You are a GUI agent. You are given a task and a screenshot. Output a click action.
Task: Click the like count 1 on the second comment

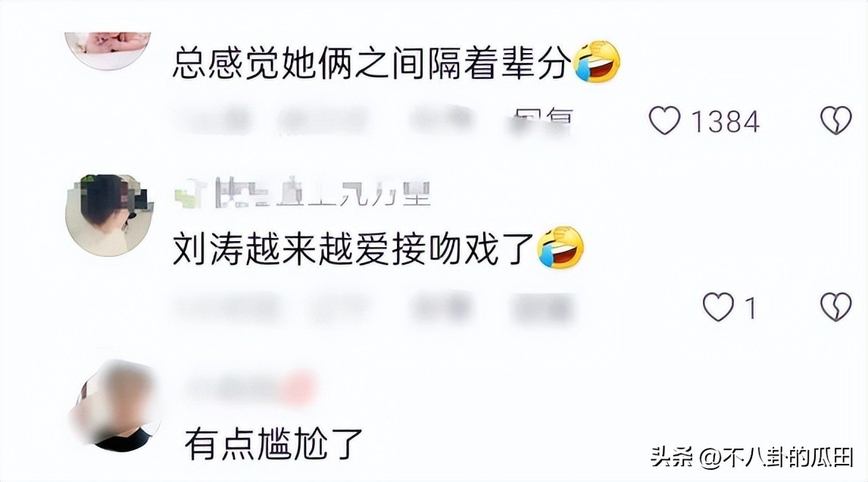(750, 308)
